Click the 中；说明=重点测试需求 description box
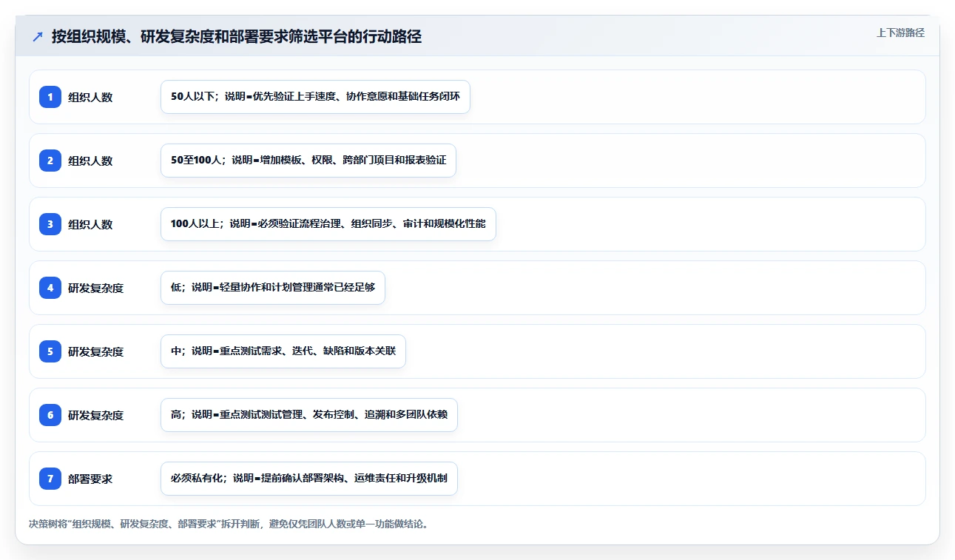 coord(283,351)
